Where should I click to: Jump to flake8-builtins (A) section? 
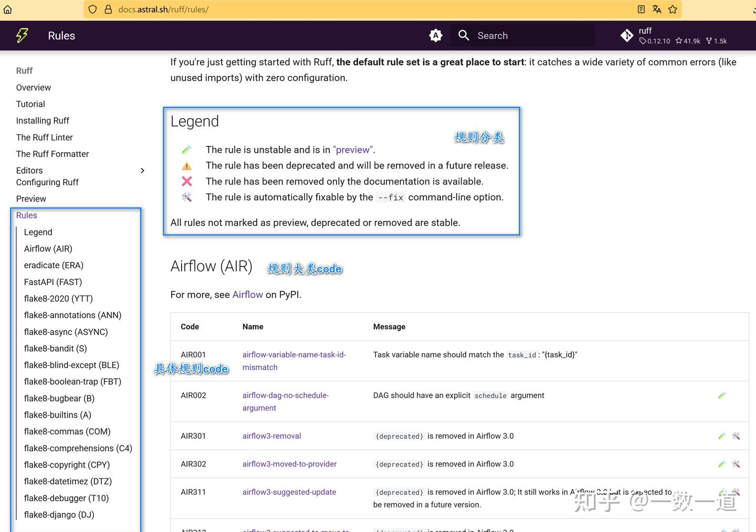pos(58,415)
